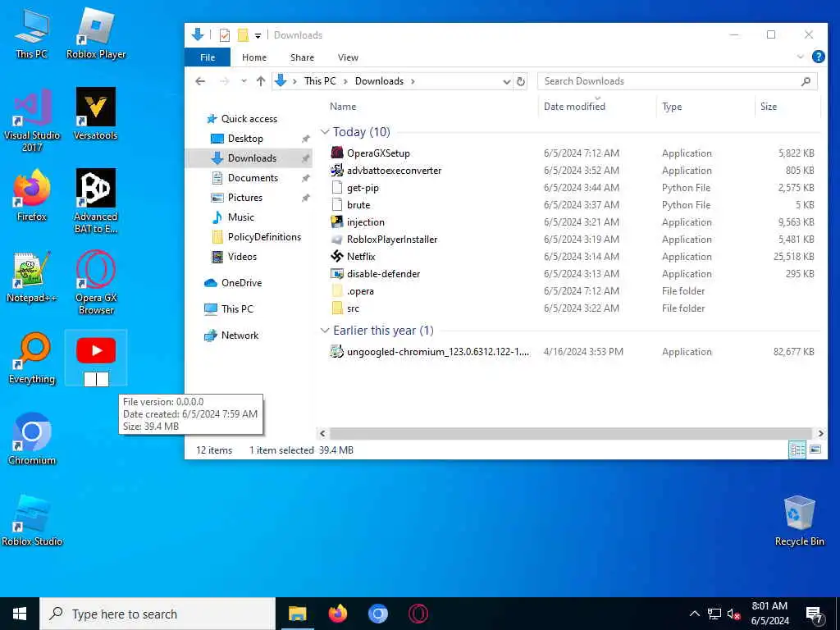Open the View ribbon tab
This screenshot has width=840, height=630.
pos(348,57)
